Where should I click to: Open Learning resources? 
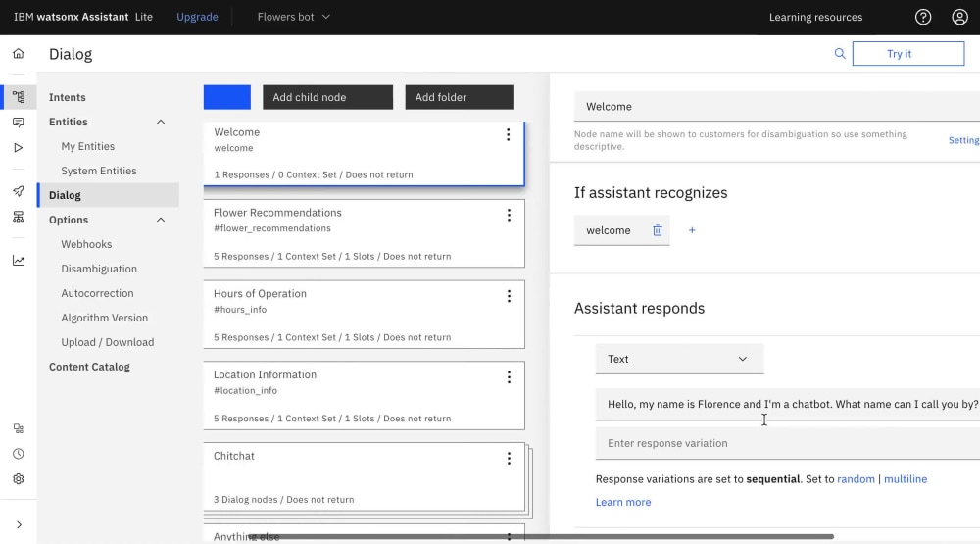coord(815,17)
